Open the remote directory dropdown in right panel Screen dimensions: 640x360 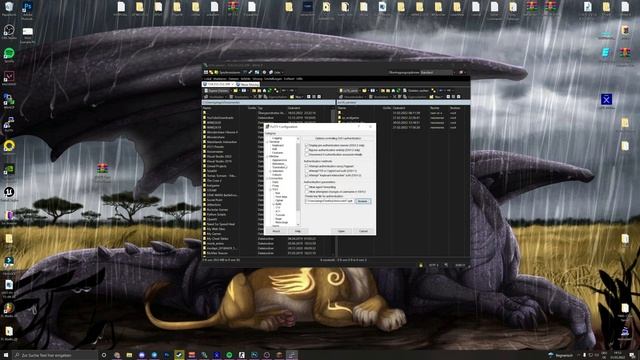(x=349, y=91)
